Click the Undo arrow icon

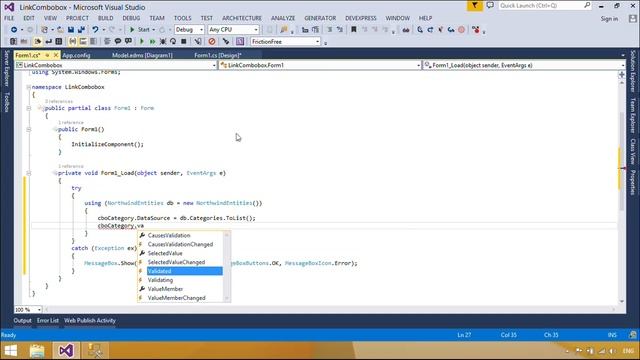point(95,30)
